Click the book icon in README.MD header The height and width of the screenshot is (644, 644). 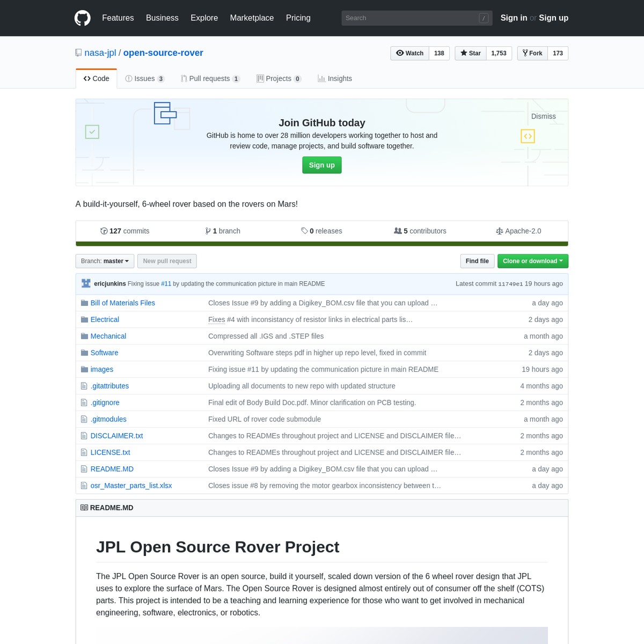tap(84, 508)
